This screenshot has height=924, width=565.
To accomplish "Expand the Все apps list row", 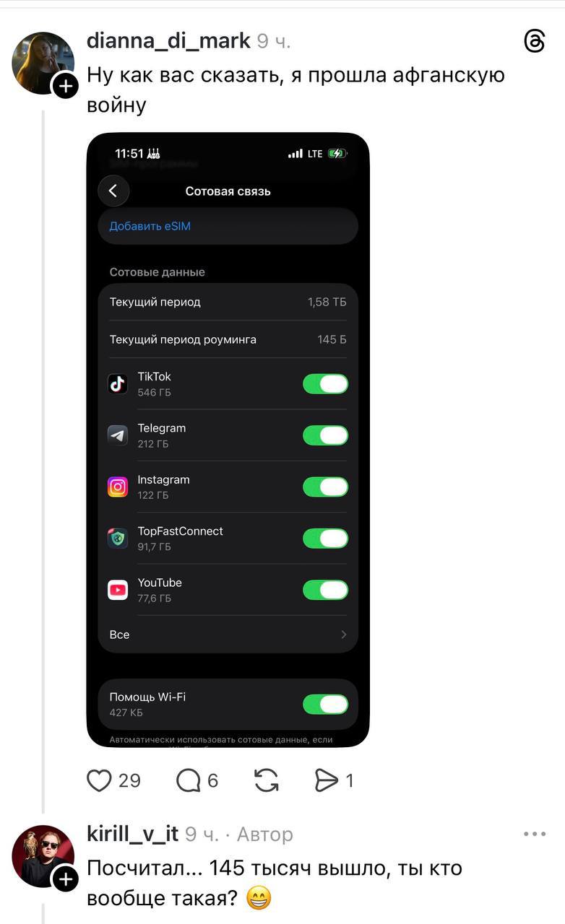I will tap(228, 635).
